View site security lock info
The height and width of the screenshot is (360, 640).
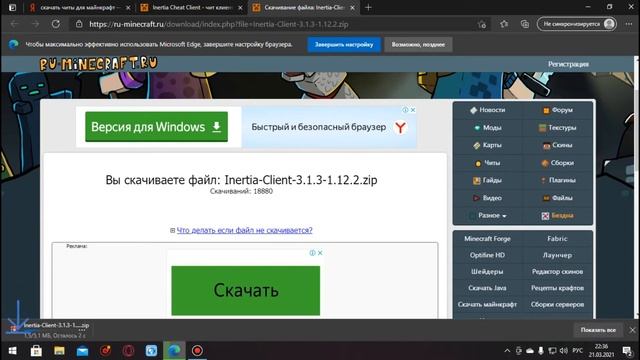[79, 24]
